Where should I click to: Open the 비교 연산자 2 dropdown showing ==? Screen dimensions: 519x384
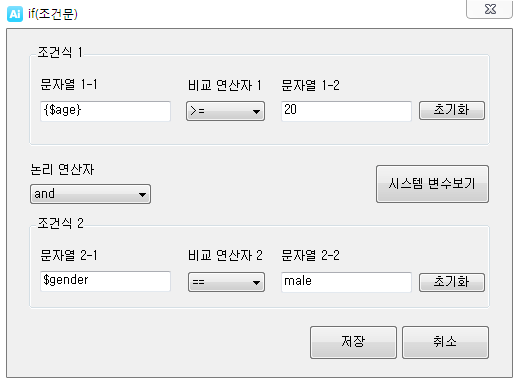click(226, 282)
